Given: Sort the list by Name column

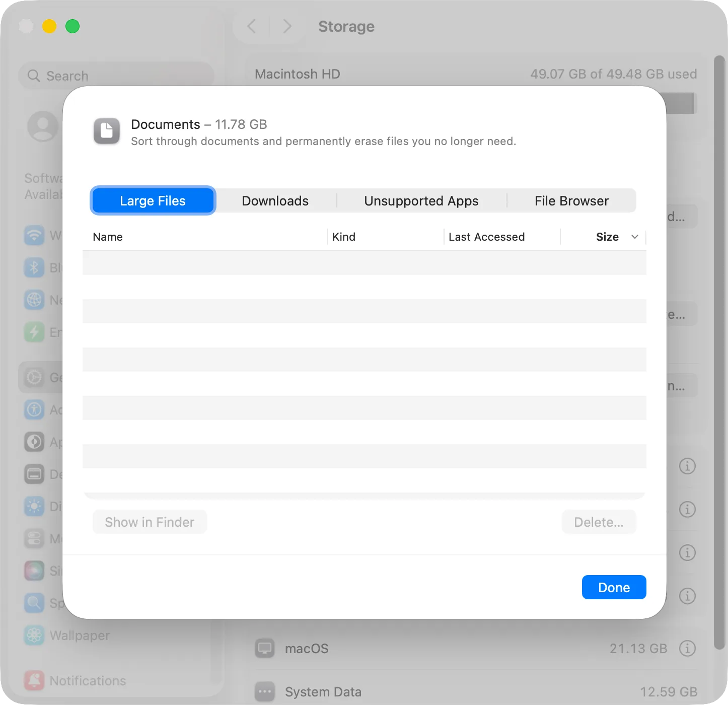Looking at the screenshot, I should (205, 237).
